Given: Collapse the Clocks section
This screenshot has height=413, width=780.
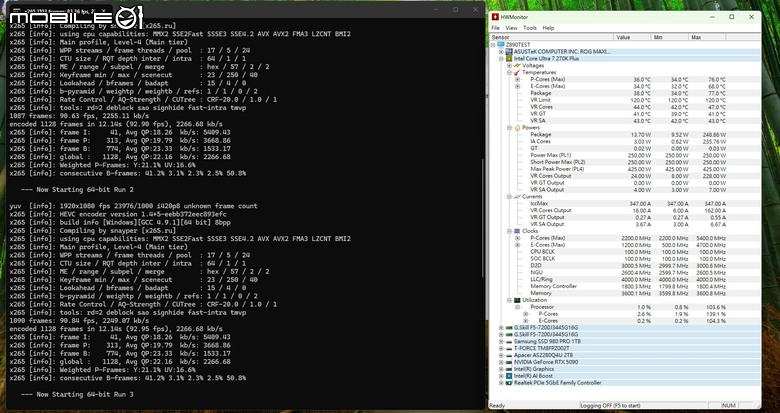Looking at the screenshot, I should coord(509,231).
